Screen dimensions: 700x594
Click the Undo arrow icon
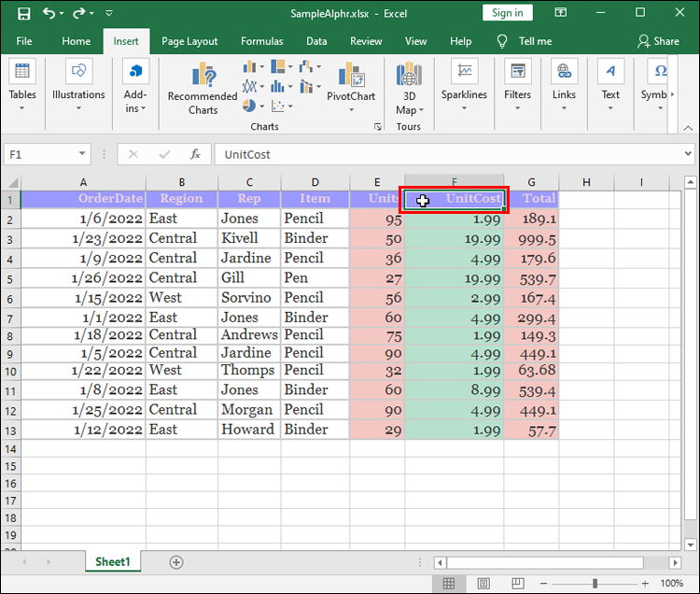(49, 13)
